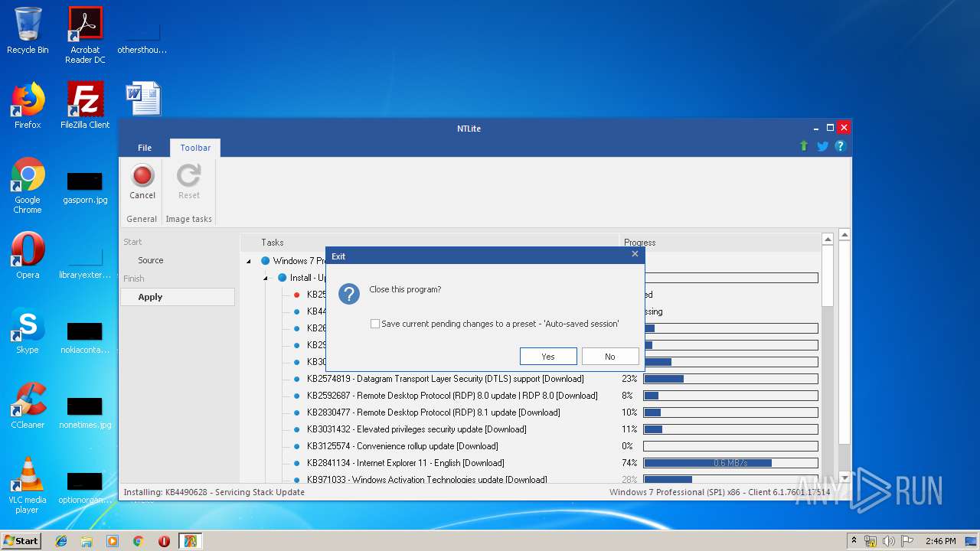Confirm exit with the Yes button
The width and height of the screenshot is (980, 551).
pos(548,357)
